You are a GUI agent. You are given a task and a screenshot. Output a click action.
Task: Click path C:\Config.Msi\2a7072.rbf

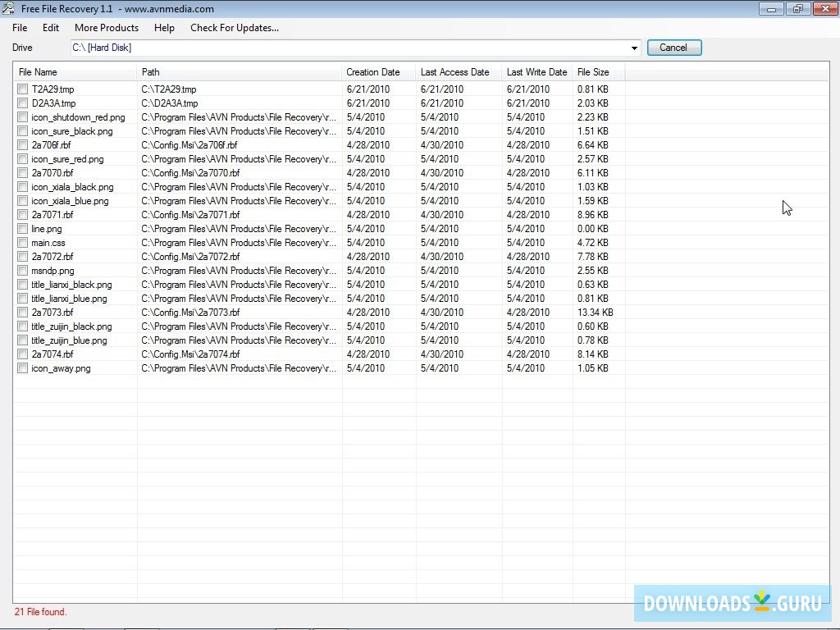point(190,257)
